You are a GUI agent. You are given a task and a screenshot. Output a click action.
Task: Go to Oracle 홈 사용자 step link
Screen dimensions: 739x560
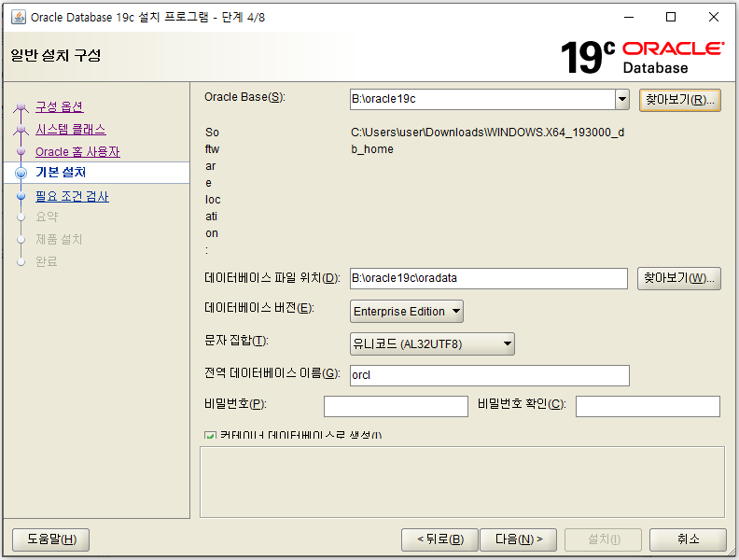click(x=77, y=152)
